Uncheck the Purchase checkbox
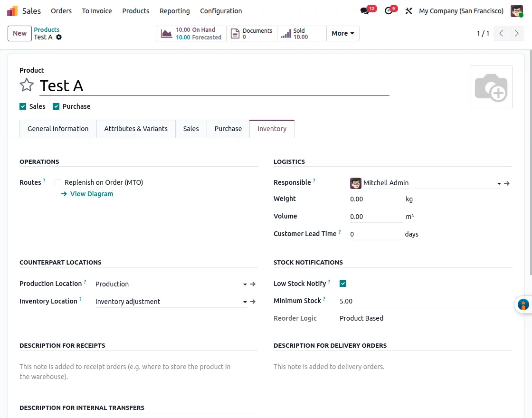 pos(56,106)
